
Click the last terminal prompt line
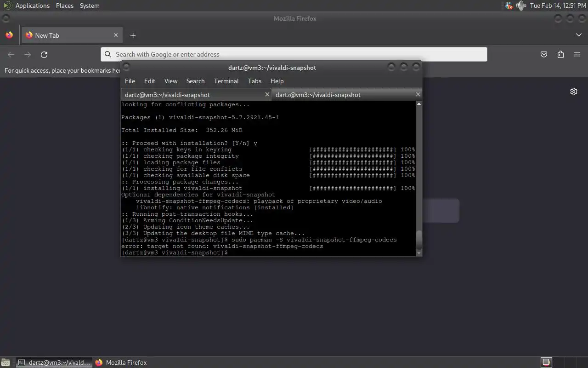click(175, 253)
